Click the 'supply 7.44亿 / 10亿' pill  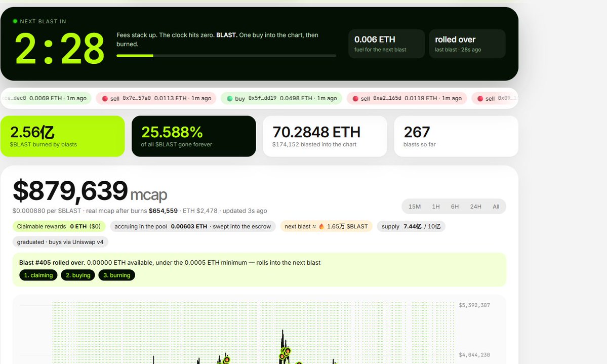click(411, 226)
